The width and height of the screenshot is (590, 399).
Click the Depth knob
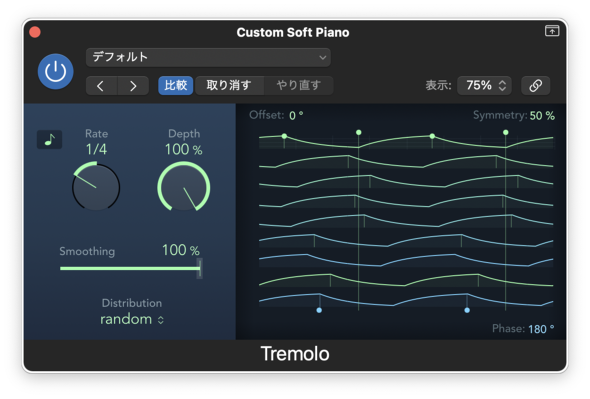tap(184, 187)
